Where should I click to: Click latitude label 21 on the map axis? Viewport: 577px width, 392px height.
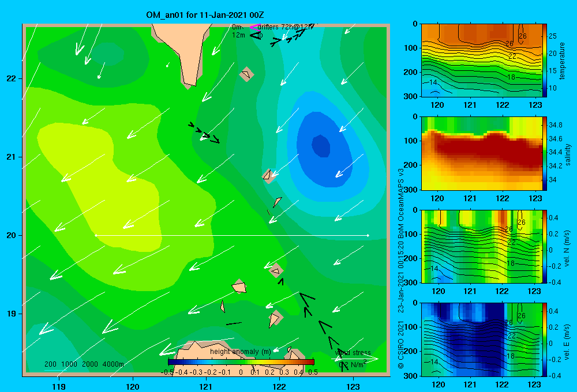11,157
